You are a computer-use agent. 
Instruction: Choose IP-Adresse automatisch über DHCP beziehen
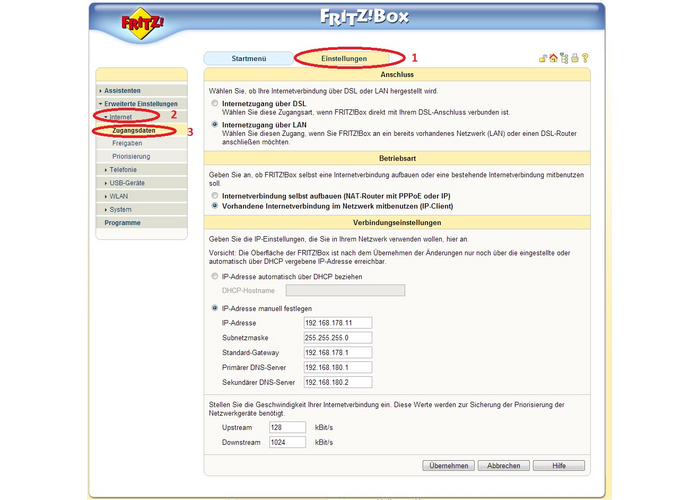(x=213, y=275)
